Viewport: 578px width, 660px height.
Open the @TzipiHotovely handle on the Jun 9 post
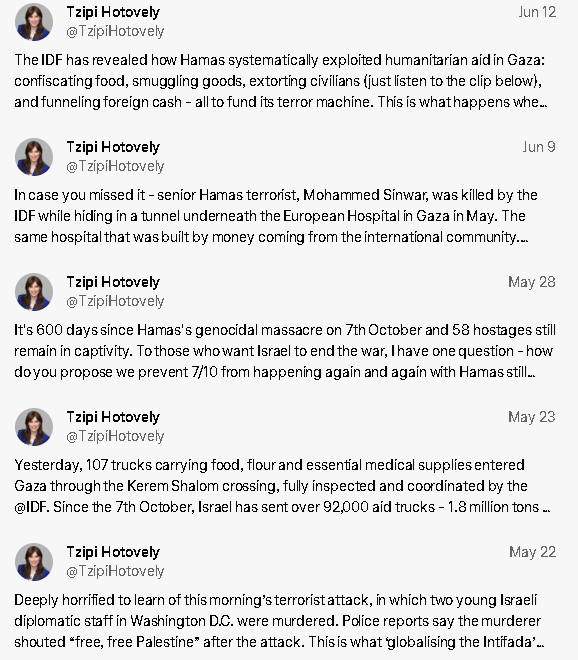115,166
